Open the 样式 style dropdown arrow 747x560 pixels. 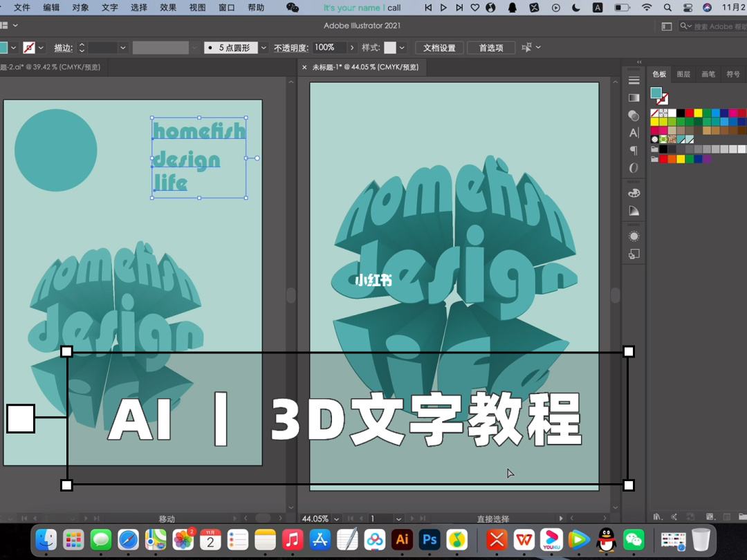coord(402,48)
